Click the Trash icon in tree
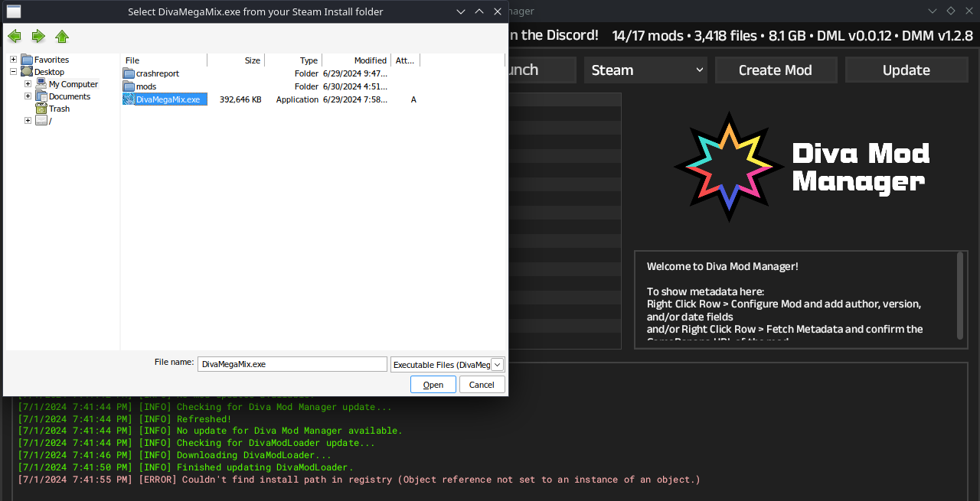 [41, 109]
